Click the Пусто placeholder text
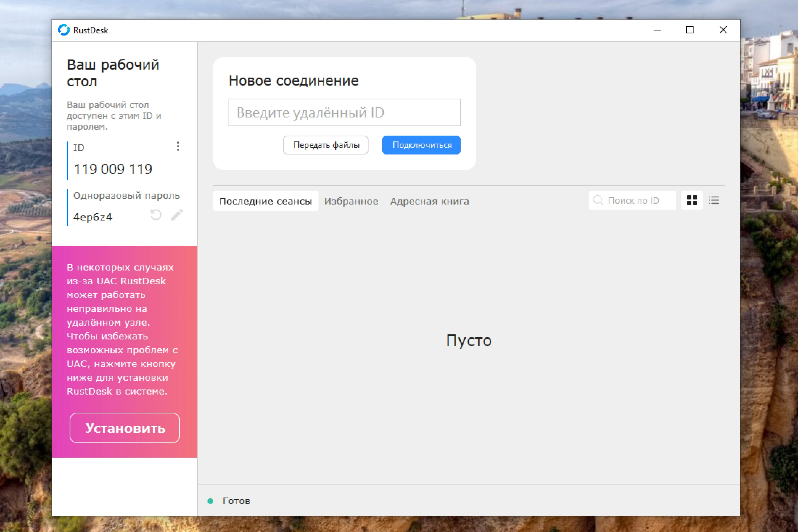This screenshot has height=532, width=798. (469, 341)
